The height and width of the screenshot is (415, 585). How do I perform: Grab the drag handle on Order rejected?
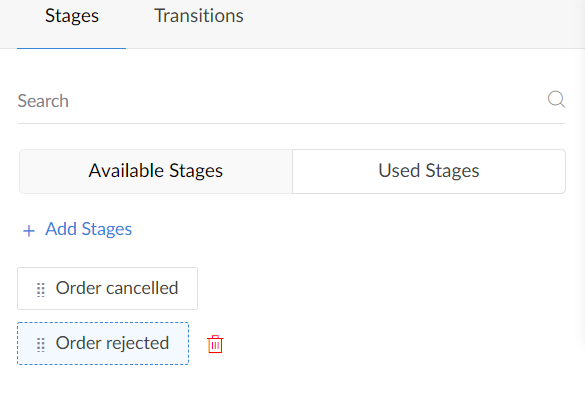click(41, 344)
